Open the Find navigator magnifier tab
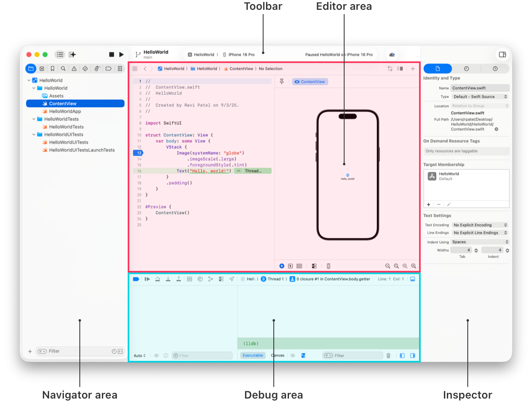 click(x=63, y=69)
